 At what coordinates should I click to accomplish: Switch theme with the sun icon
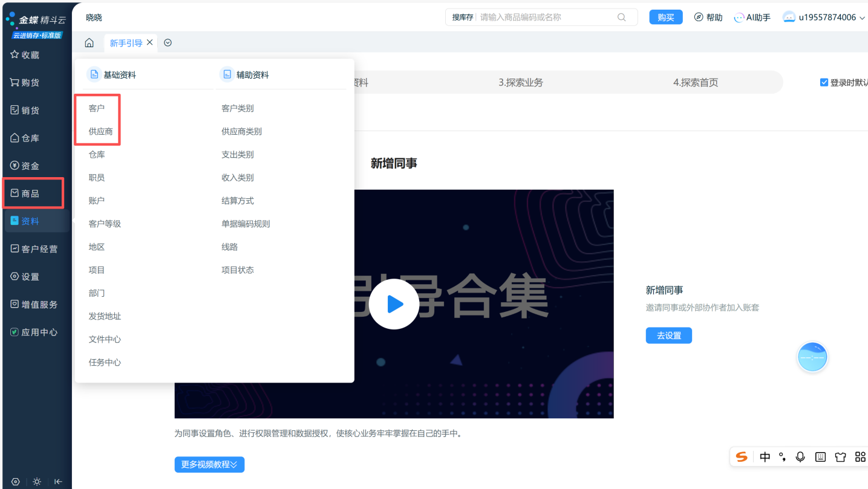[37, 482]
